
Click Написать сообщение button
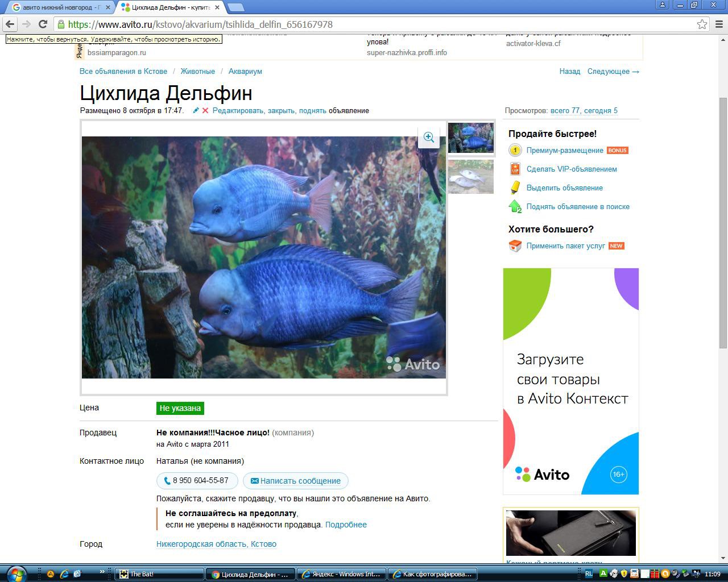pyautogui.click(x=295, y=480)
